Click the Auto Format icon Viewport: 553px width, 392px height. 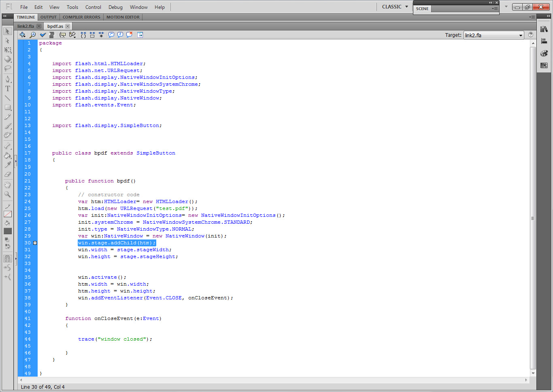coord(52,35)
